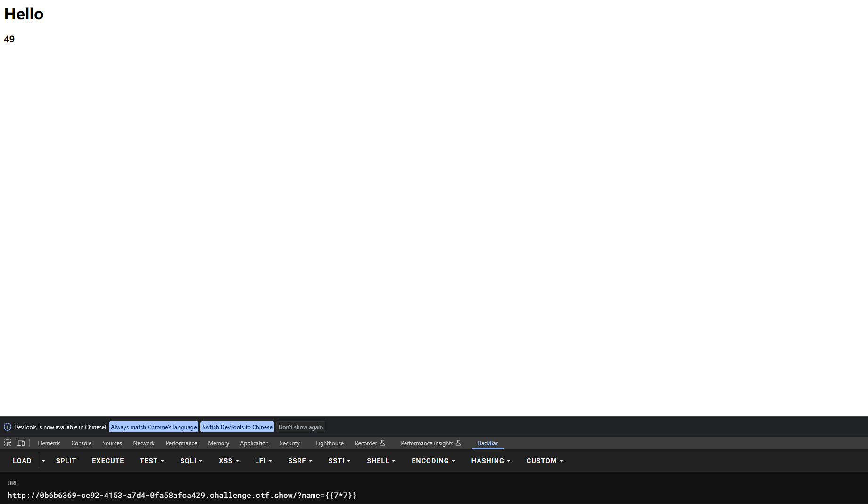Expand the ENCODING dropdown menu

[433, 461]
